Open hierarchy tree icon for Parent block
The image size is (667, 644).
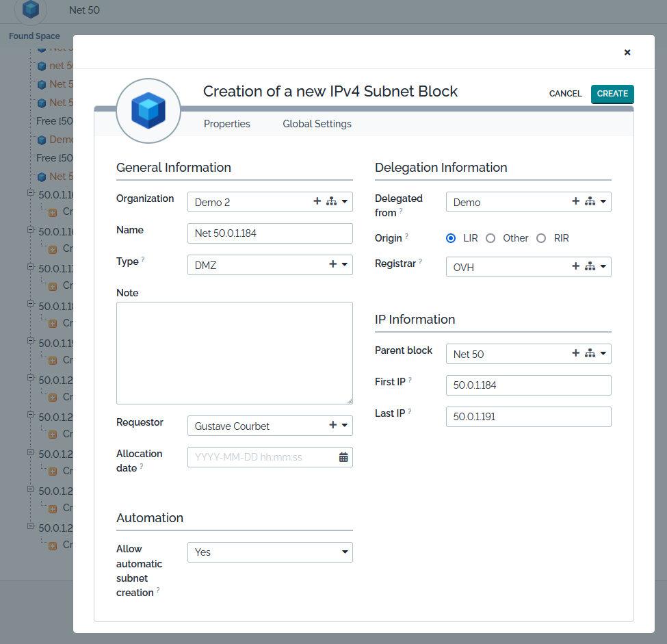(590, 354)
